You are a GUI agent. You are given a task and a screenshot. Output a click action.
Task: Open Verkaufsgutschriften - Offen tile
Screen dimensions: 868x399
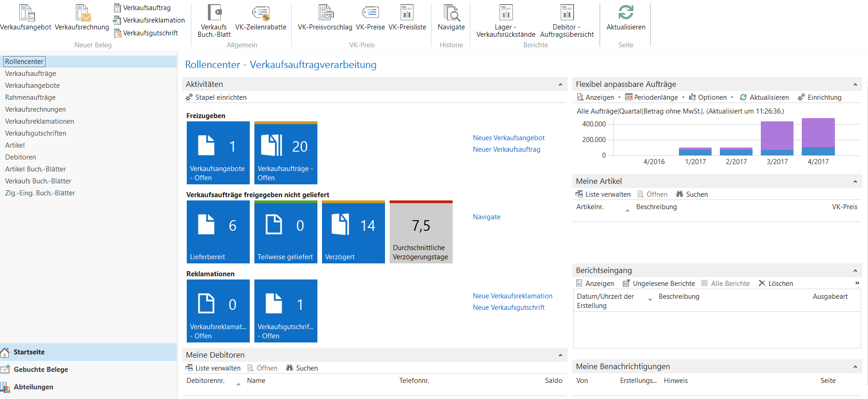click(286, 311)
